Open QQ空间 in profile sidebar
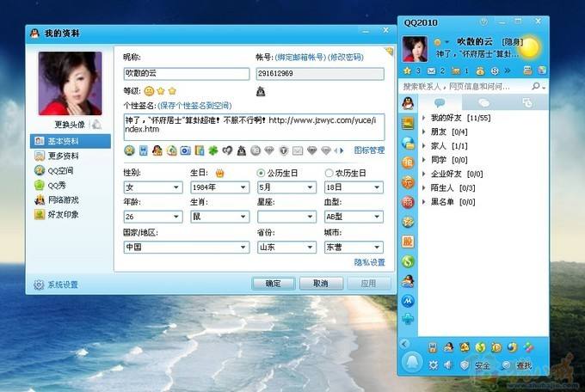 click(71, 170)
